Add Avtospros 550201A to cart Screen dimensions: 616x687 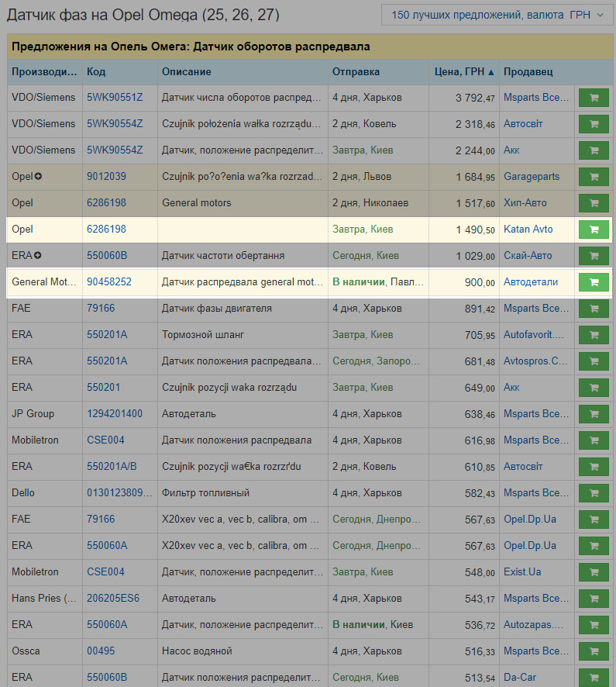594,361
